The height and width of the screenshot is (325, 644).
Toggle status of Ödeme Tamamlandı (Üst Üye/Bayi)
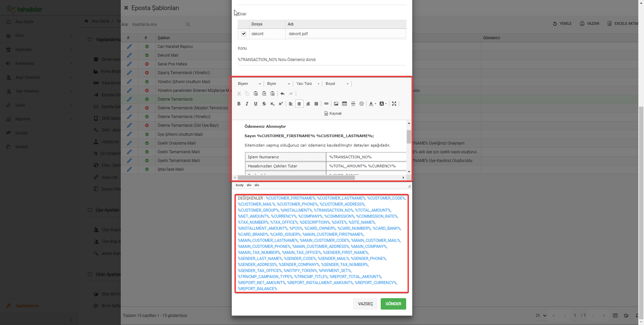(147, 125)
